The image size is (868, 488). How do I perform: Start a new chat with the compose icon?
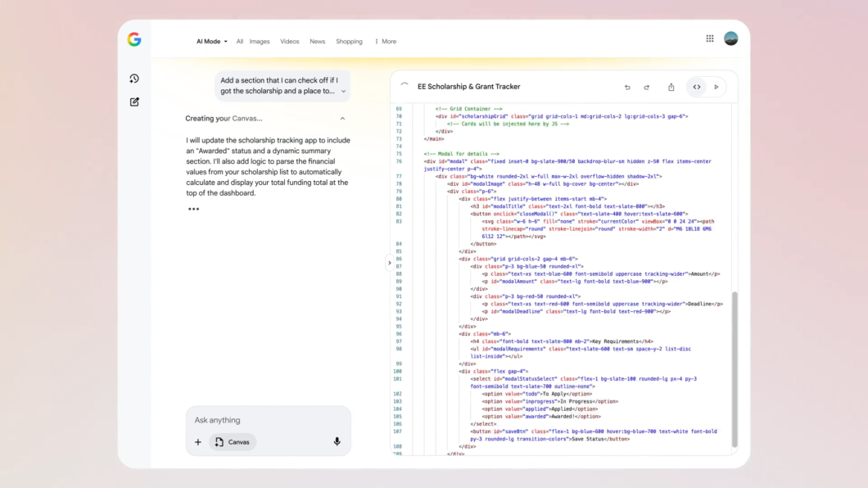134,102
